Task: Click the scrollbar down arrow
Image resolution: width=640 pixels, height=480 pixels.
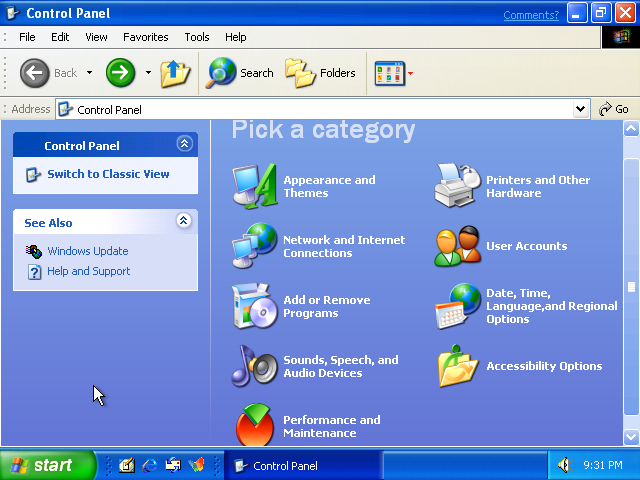Action: (631, 437)
